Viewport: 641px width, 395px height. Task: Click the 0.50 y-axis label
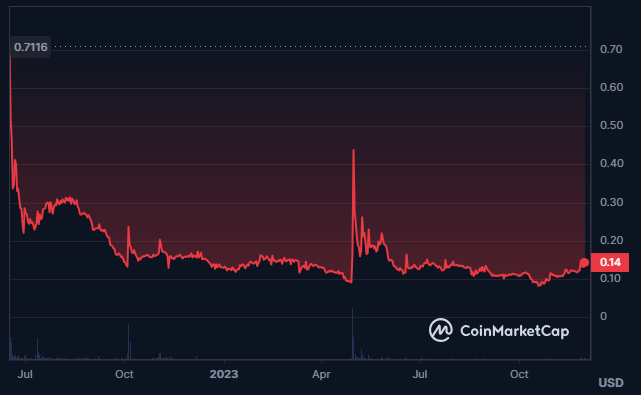point(611,125)
